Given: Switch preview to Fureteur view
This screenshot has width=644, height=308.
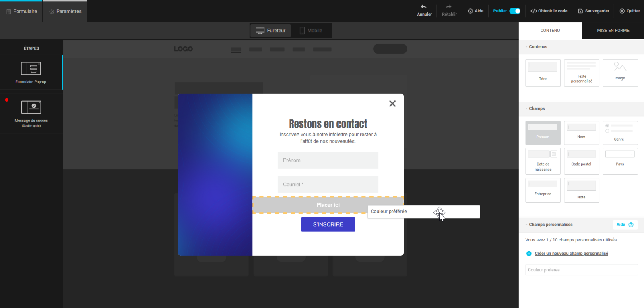Looking at the screenshot, I should pyautogui.click(x=271, y=31).
